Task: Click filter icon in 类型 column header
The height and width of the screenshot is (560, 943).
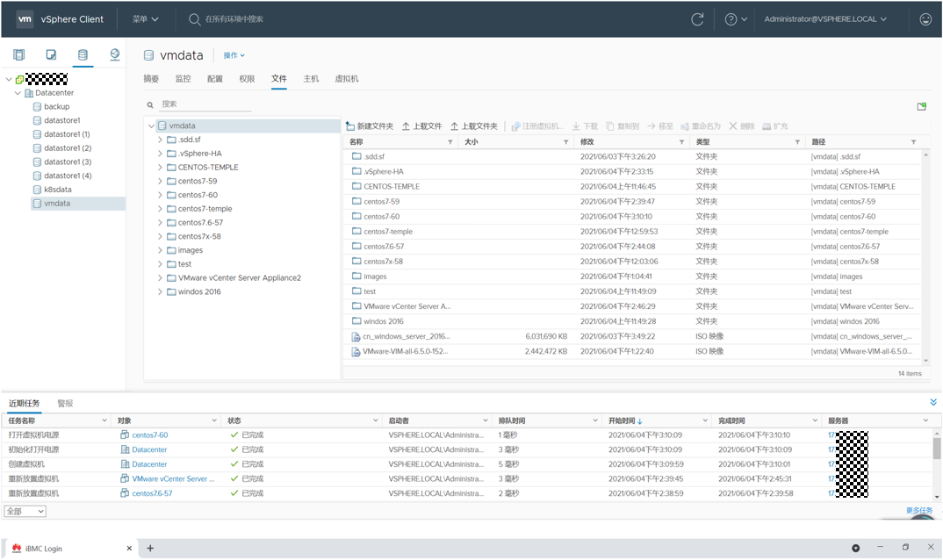Action: [797, 142]
